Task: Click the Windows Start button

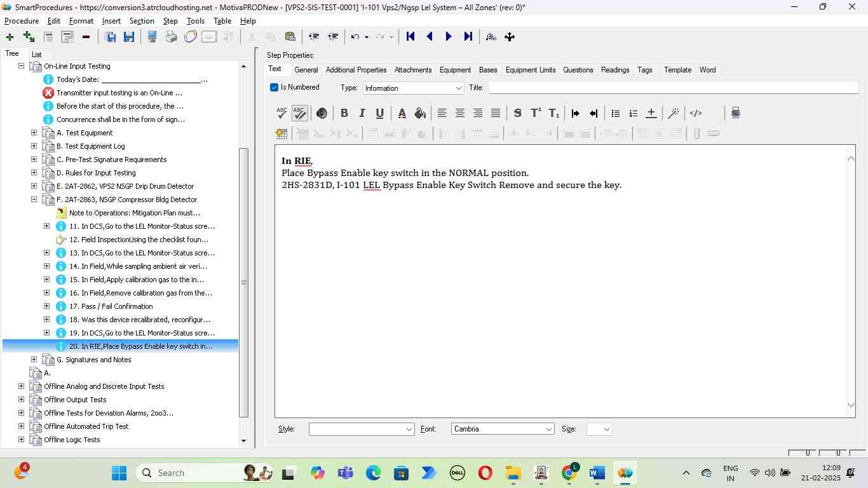Action: click(x=119, y=473)
